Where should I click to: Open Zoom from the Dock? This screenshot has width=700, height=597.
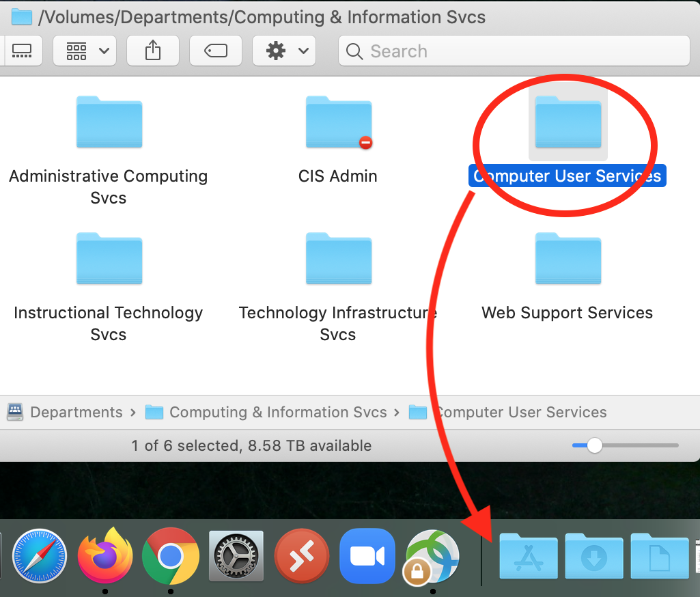367,557
